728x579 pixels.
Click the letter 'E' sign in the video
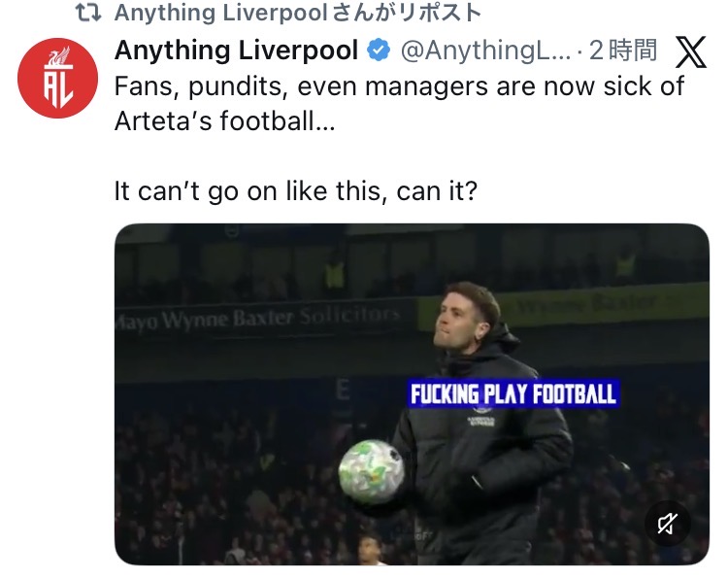point(342,388)
